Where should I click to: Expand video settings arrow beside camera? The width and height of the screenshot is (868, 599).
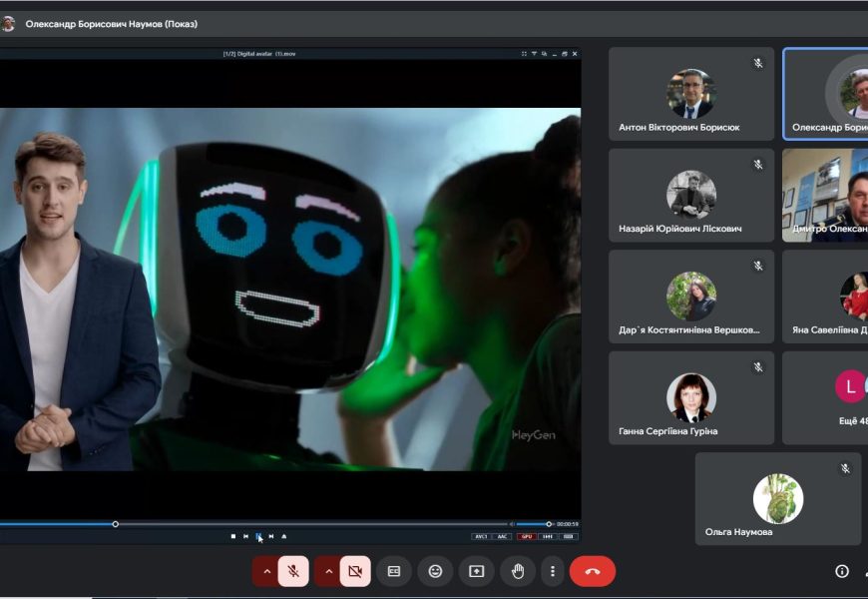[x=328, y=571]
